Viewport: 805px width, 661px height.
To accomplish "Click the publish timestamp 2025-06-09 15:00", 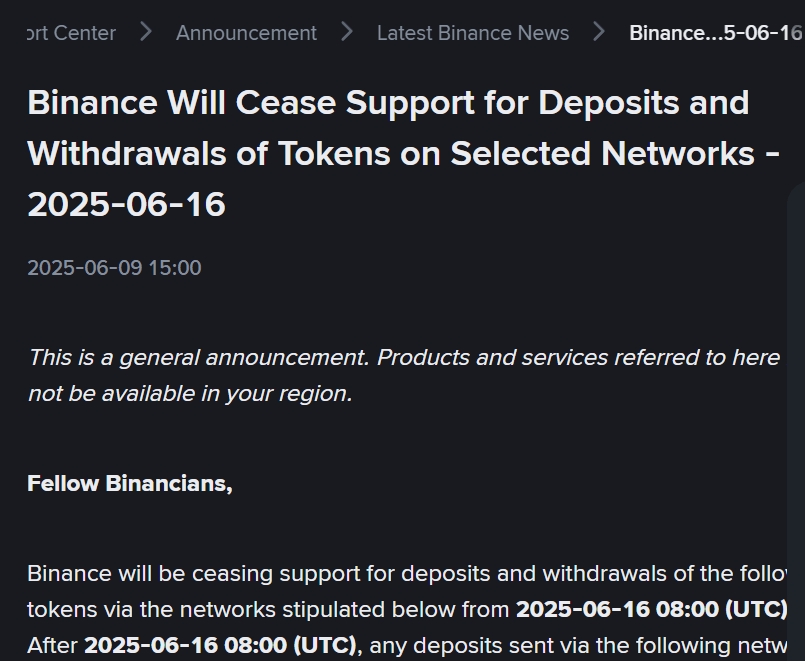I will coord(114,268).
